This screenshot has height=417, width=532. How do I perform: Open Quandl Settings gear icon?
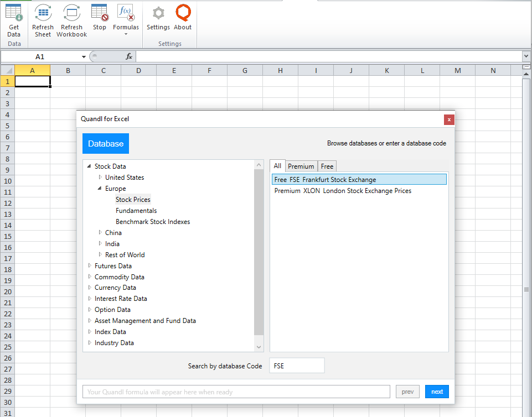[158, 18]
